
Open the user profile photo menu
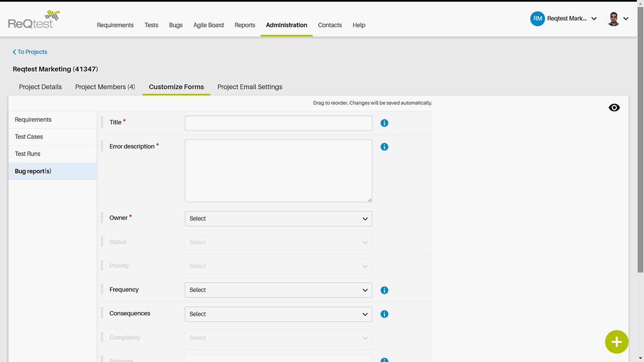click(613, 19)
